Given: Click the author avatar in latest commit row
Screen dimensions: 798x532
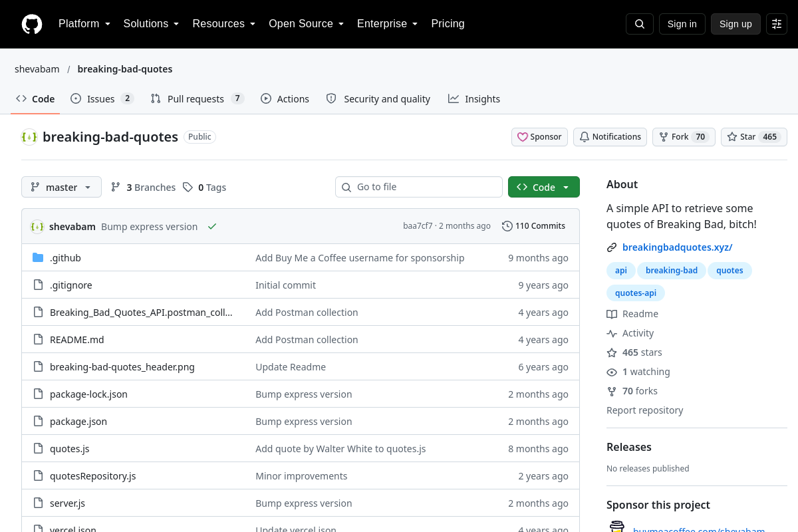Looking at the screenshot, I should pos(37,227).
